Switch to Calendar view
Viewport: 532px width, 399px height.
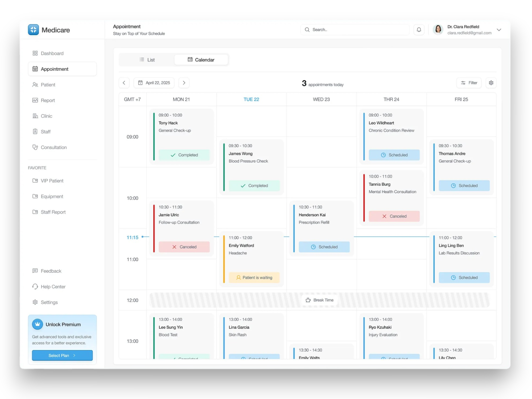pyautogui.click(x=201, y=60)
